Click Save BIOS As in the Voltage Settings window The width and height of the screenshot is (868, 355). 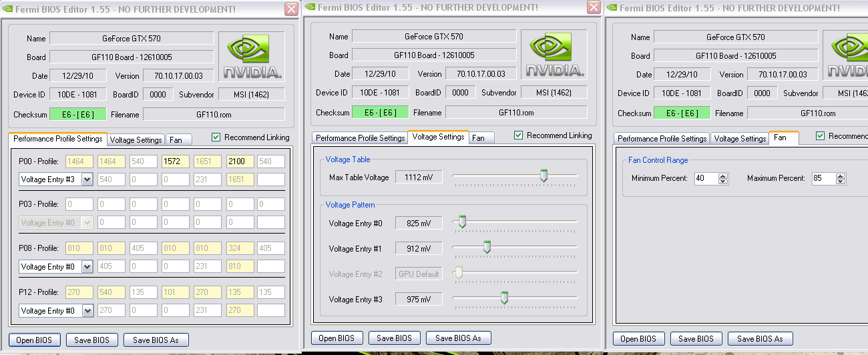pos(458,338)
